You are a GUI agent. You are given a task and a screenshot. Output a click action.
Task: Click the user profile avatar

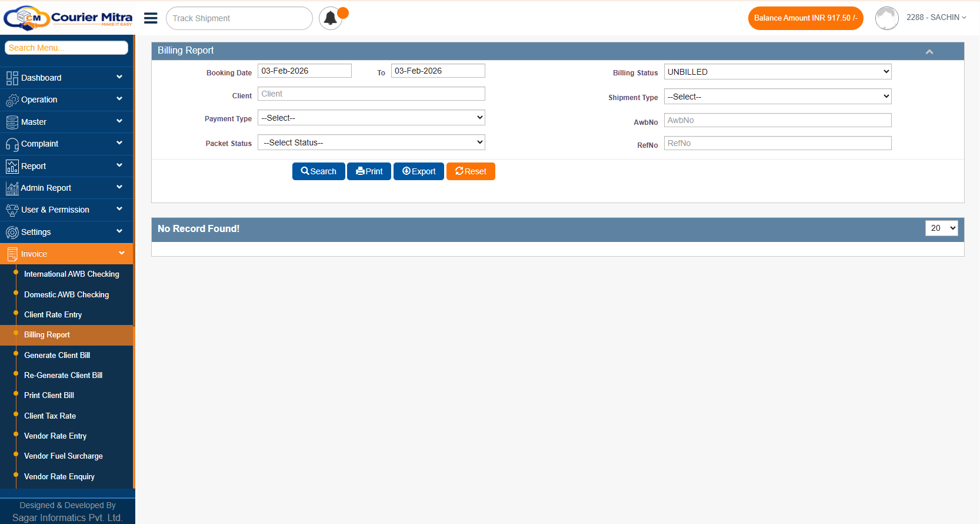pos(886,18)
